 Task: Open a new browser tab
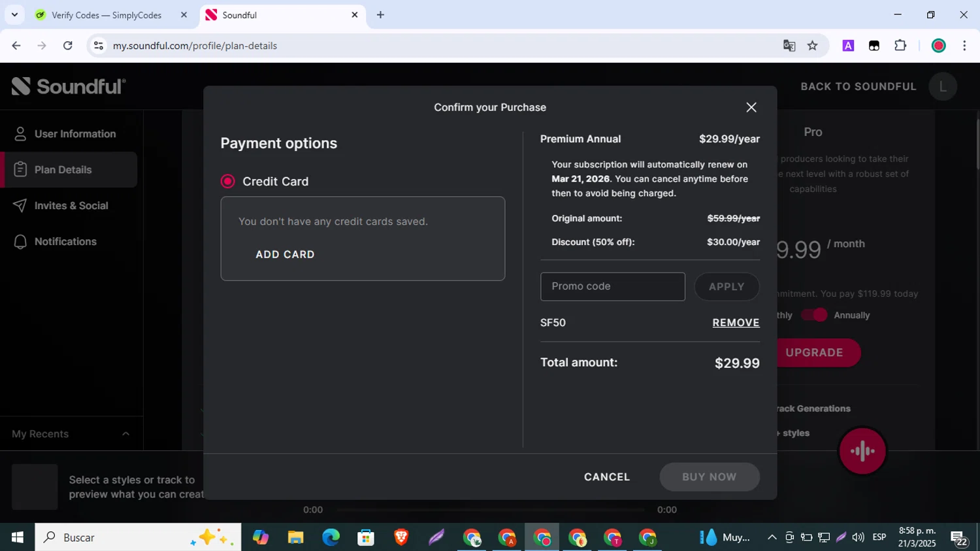pos(380,14)
